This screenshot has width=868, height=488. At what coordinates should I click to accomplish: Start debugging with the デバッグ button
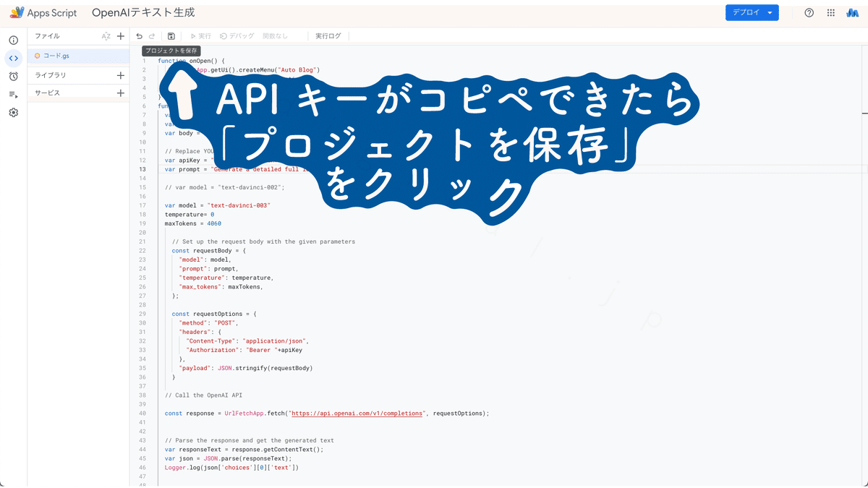pyautogui.click(x=237, y=36)
